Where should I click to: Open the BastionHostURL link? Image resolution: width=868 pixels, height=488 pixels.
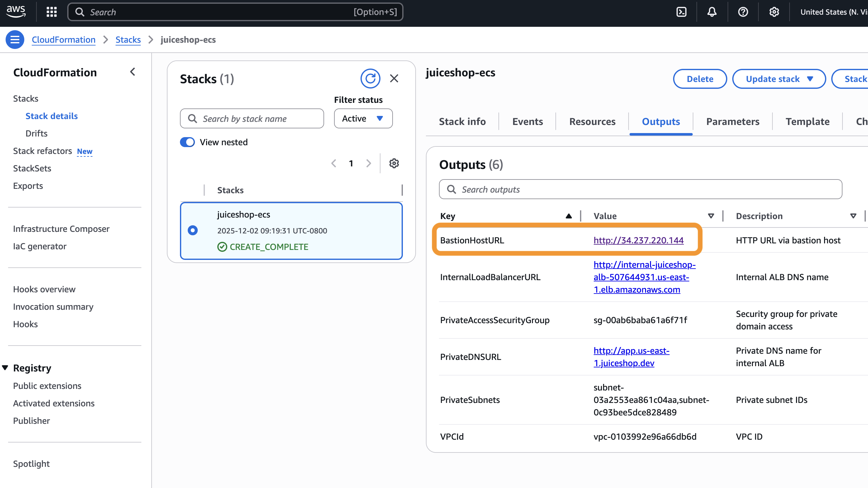pyautogui.click(x=638, y=240)
